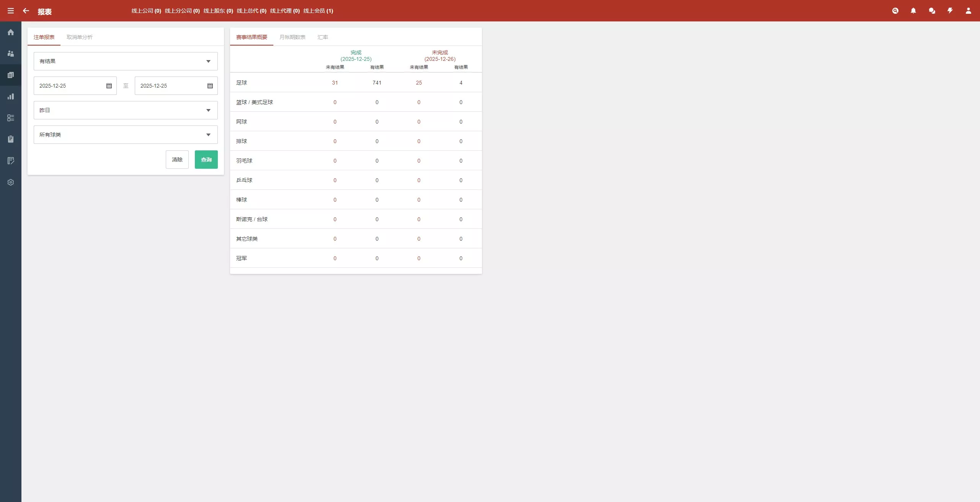Click the 741 value for 足球
The image size is (980, 502).
coord(377,83)
